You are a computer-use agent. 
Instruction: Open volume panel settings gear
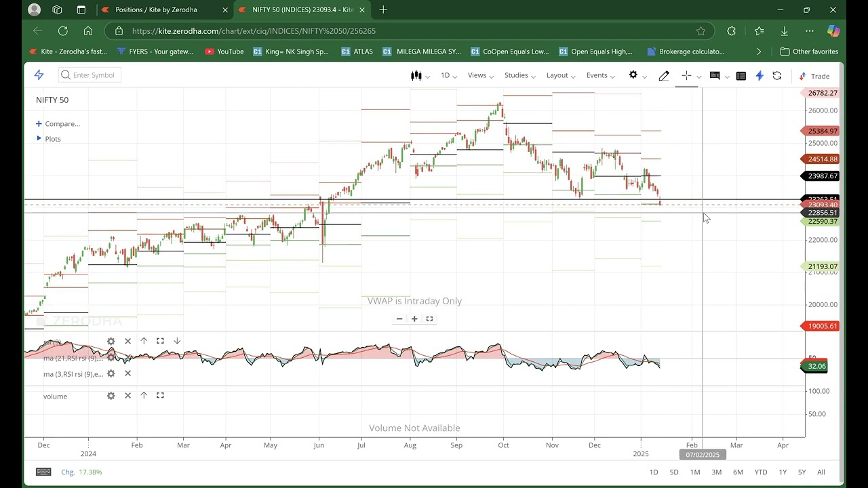point(111,396)
